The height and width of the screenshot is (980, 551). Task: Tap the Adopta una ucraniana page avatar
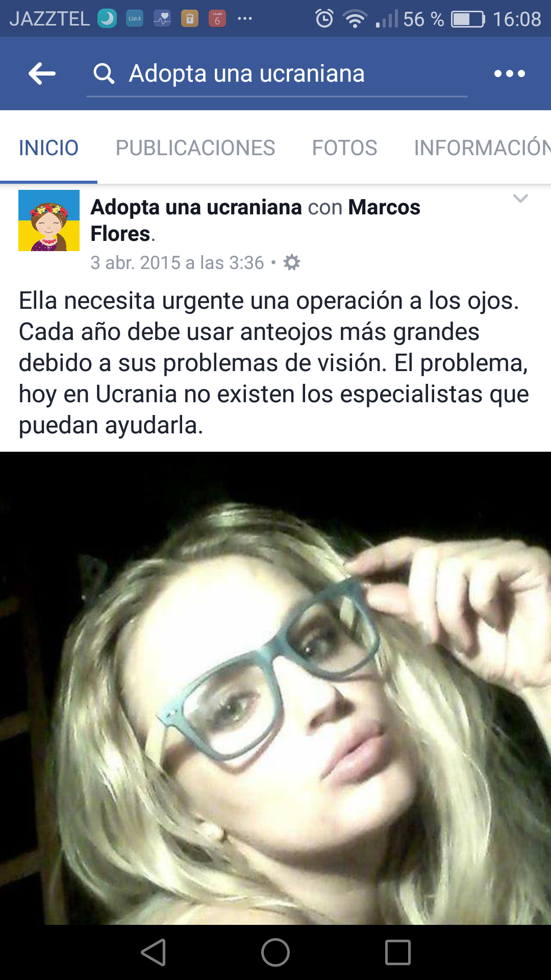pyautogui.click(x=49, y=220)
